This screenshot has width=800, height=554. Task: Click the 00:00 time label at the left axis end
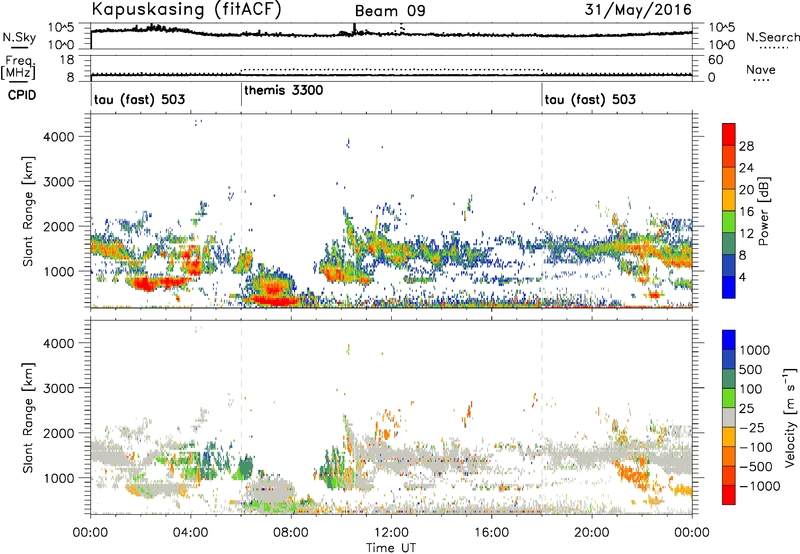click(90, 533)
